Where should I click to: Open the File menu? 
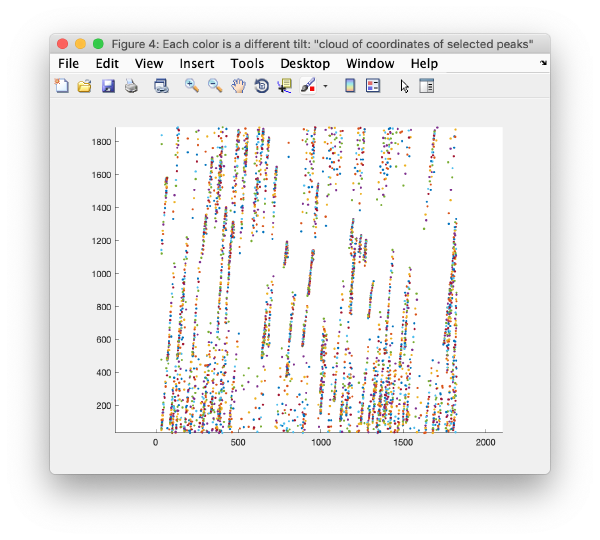pos(68,64)
